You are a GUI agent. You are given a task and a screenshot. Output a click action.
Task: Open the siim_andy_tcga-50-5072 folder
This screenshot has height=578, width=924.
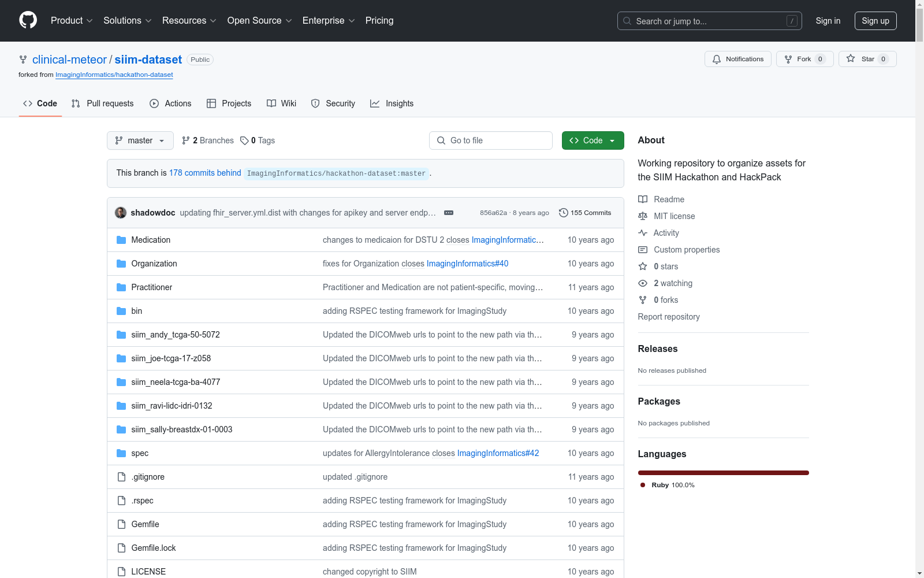(176, 335)
